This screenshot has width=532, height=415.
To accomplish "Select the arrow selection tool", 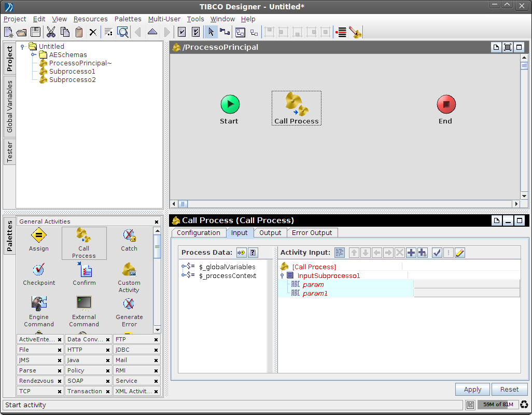I will 211,32.
